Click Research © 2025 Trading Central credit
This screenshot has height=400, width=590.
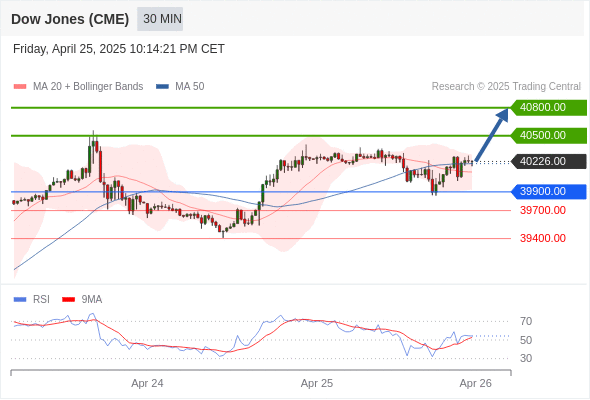[506, 87]
